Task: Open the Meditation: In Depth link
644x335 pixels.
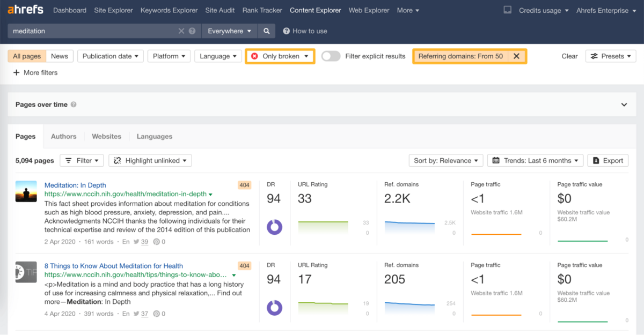Action: tap(75, 185)
